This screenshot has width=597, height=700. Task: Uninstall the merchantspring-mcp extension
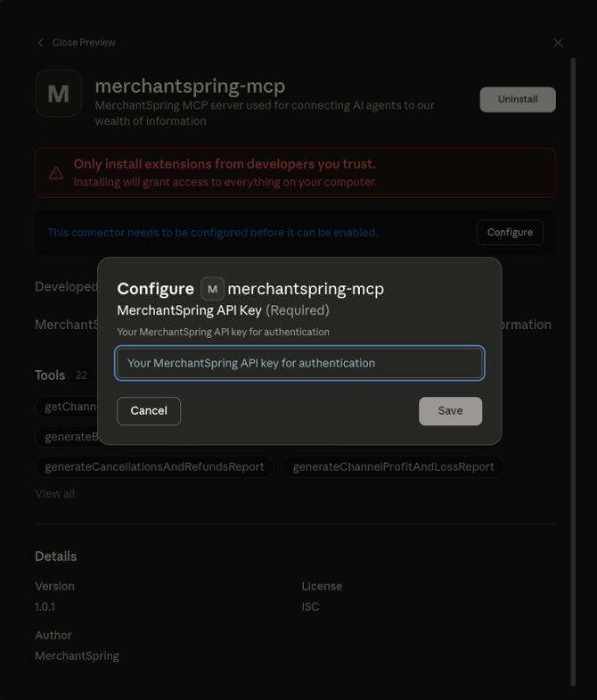(518, 99)
